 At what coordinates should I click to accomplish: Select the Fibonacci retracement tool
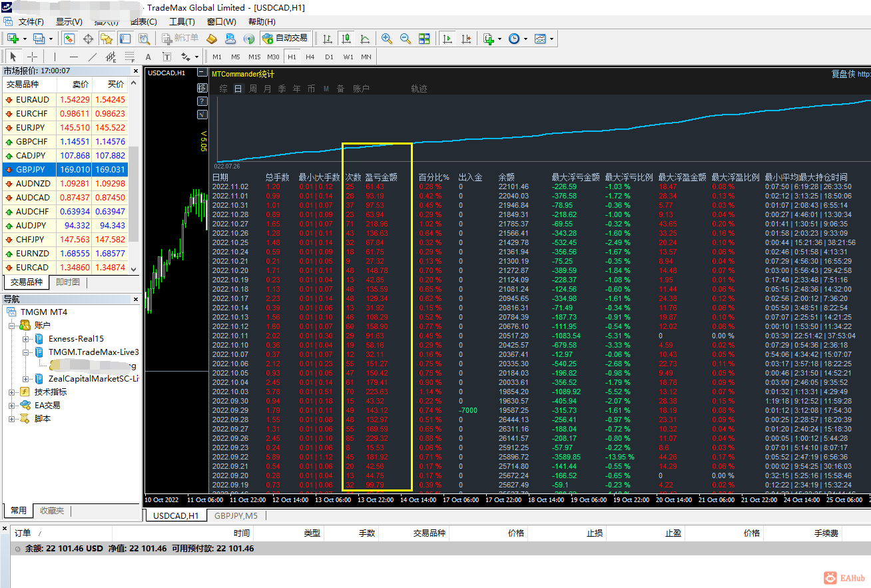130,57
